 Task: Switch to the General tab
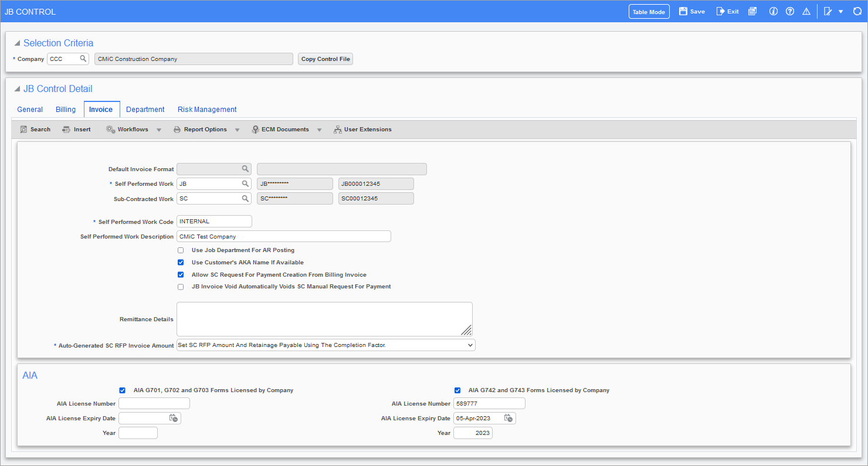coord(30,110)
